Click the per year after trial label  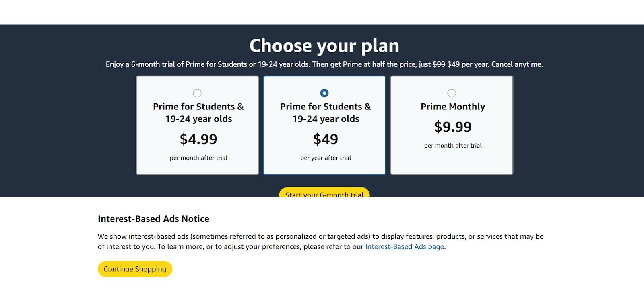tap(326, 158)
